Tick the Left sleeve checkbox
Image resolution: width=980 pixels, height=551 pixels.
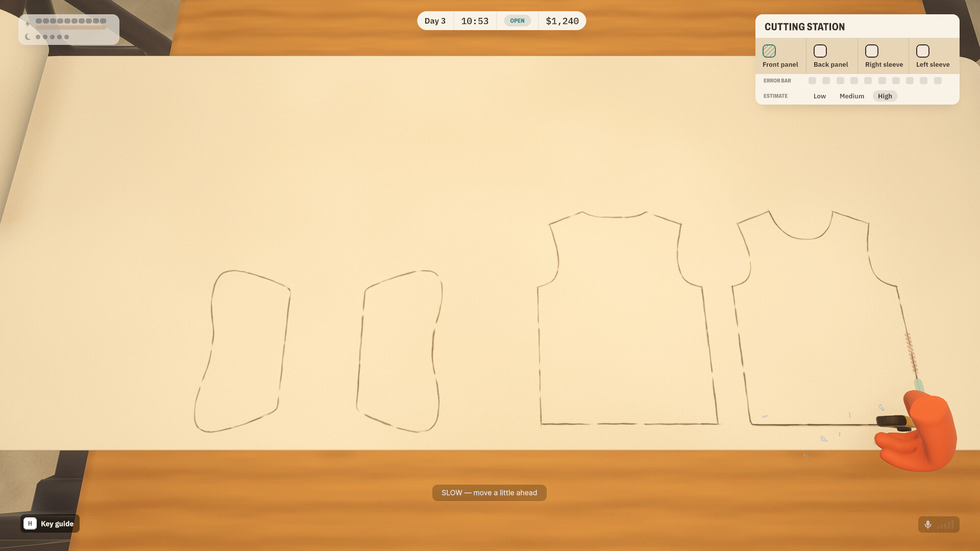pos(922,51)
